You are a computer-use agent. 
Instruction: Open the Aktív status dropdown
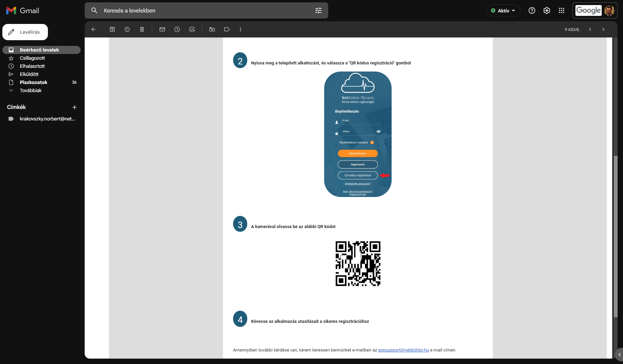[x=503, y=10]
